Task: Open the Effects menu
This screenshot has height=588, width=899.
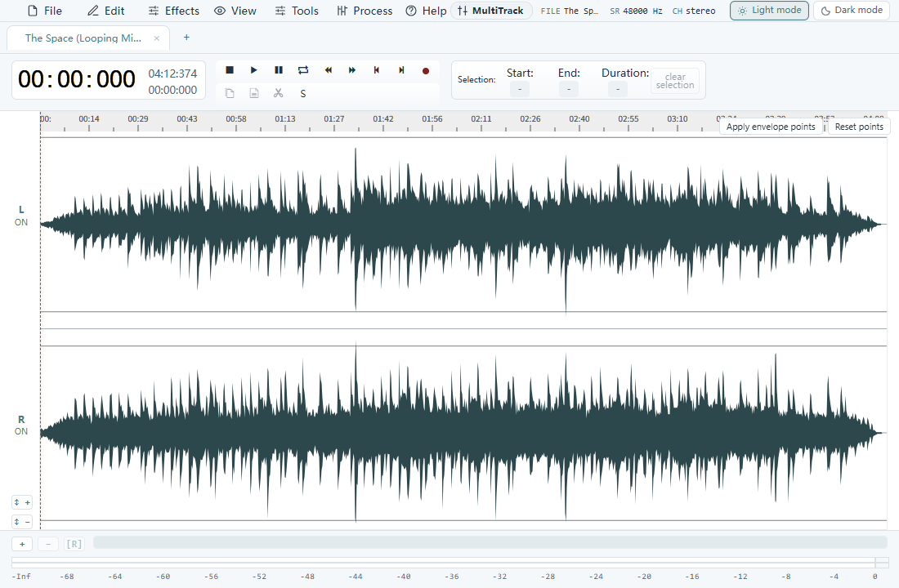Action: [174, 11]
